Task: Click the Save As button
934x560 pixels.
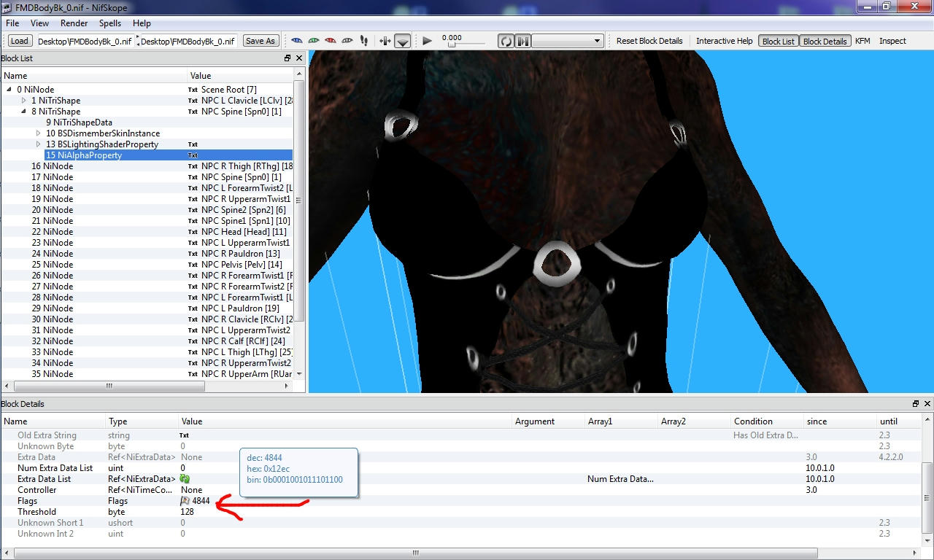Action: click(x=260, y=41)
